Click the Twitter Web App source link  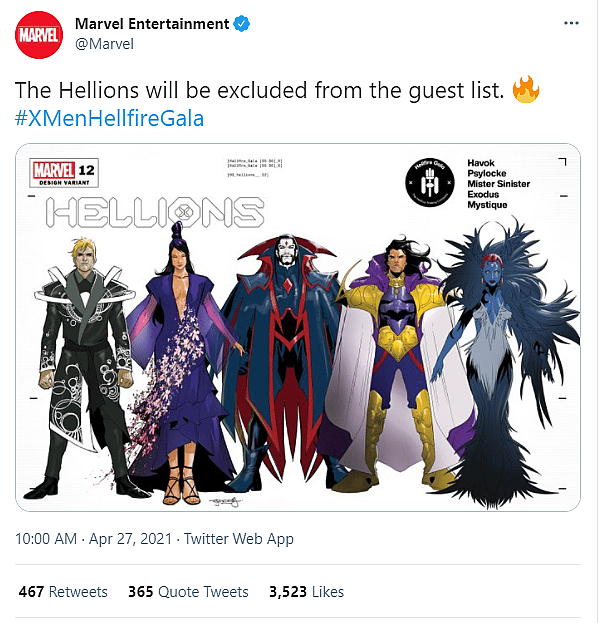(239, 539)
